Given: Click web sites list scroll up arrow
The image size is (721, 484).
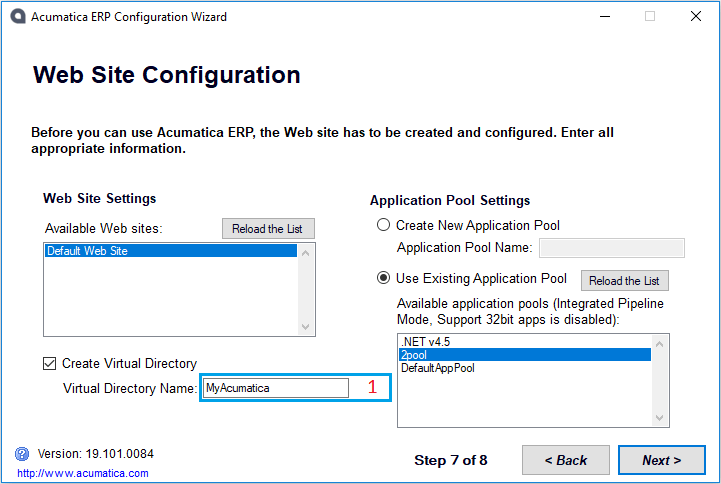Looking at the screenshot, I should (x=306, y=253).
